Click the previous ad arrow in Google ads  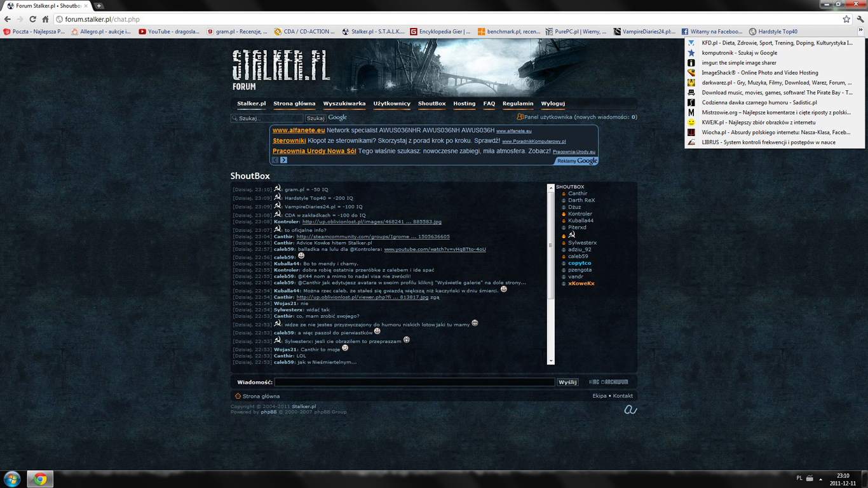click(x=276, y=160)
